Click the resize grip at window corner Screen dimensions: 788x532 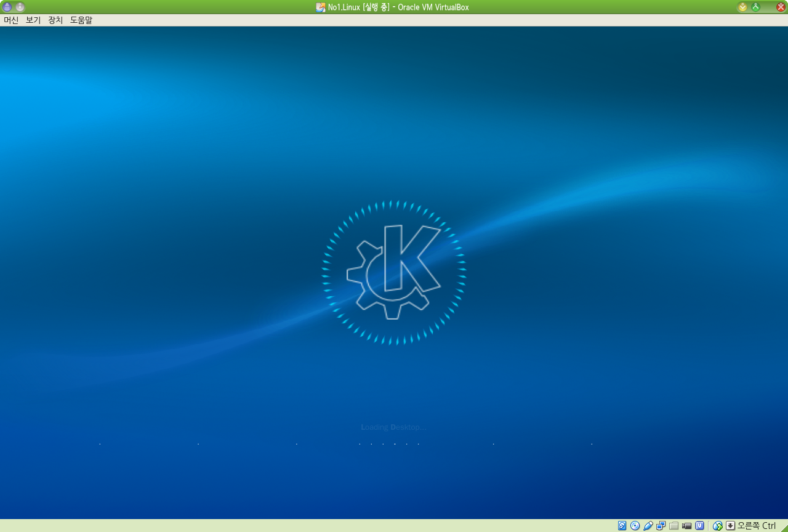coord(783,526)
